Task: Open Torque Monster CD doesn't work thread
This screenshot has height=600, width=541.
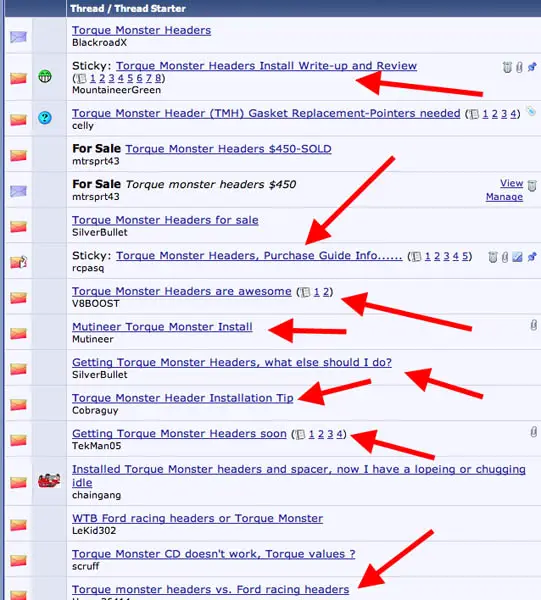Action: (x=214, y=554)
